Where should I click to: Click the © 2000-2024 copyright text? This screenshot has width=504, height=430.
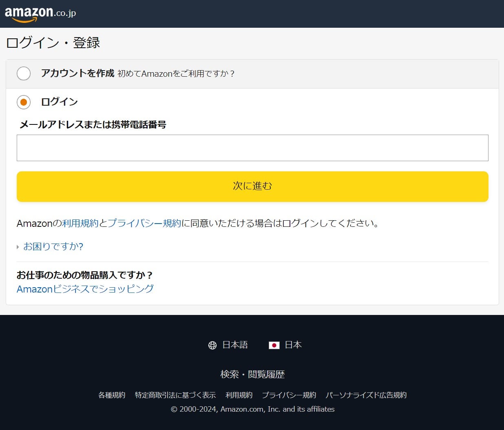(252, 409)
